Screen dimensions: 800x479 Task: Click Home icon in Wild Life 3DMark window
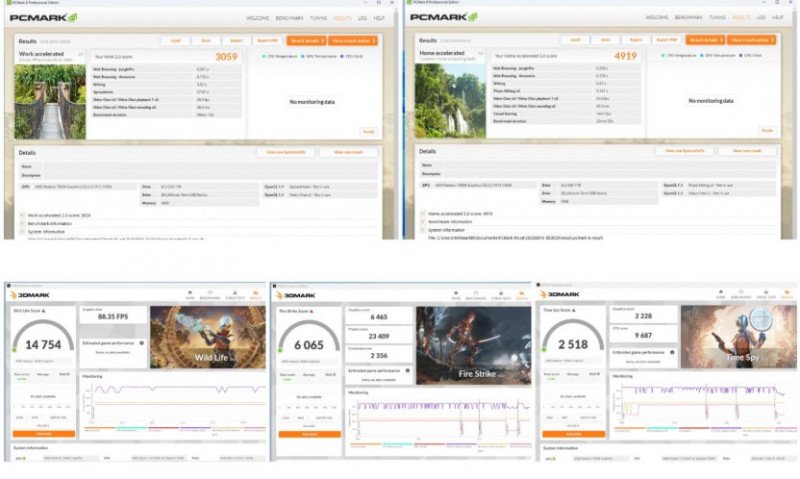point(191,294)
